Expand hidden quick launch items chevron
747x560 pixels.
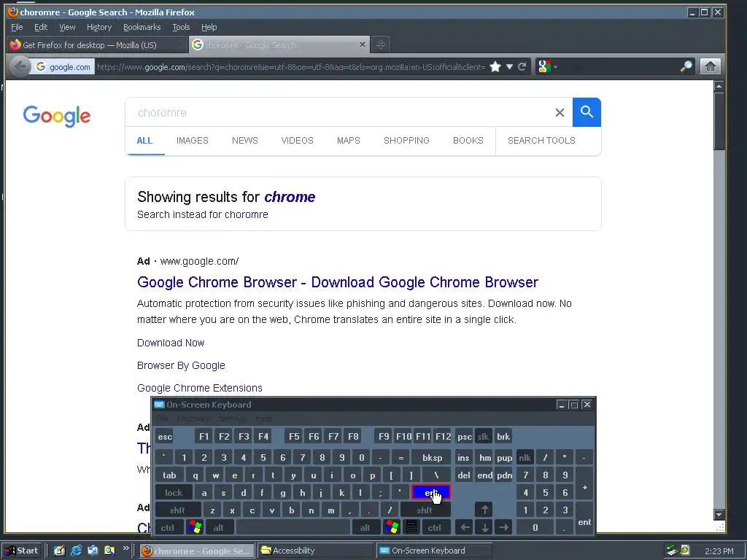point(125,548)
